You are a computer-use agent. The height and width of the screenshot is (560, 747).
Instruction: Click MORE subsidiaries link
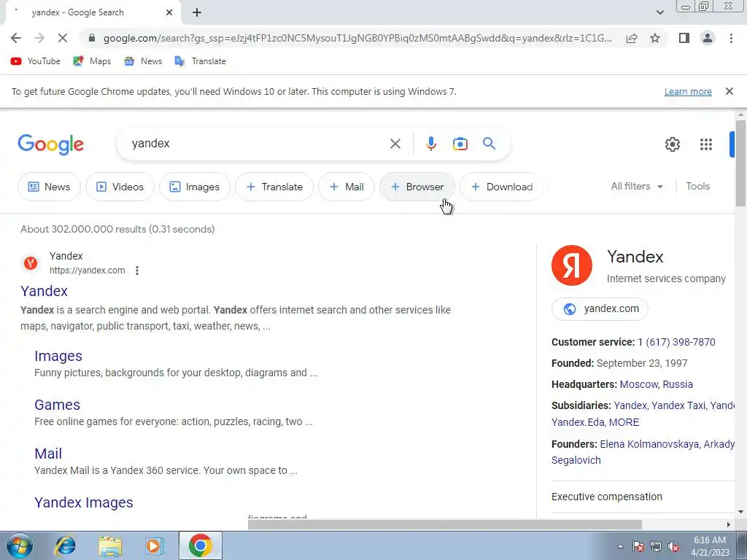[624, 422]
